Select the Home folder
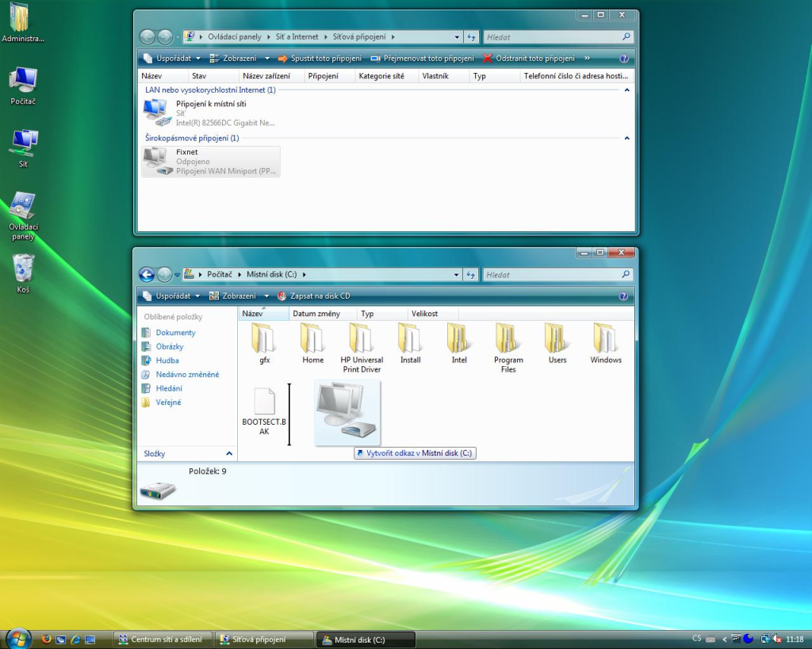Image resolution: width=812 pixels, height=649 pixels. click(x=312, y=344)
